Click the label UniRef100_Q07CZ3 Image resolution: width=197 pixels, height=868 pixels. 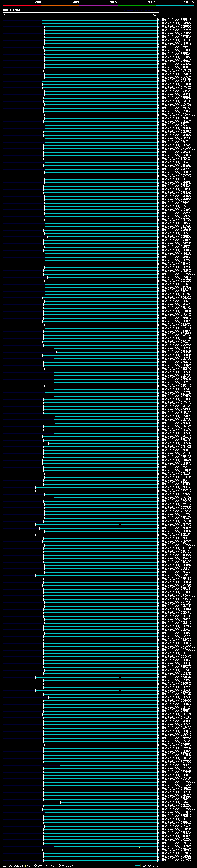click(x=177, y=88)
